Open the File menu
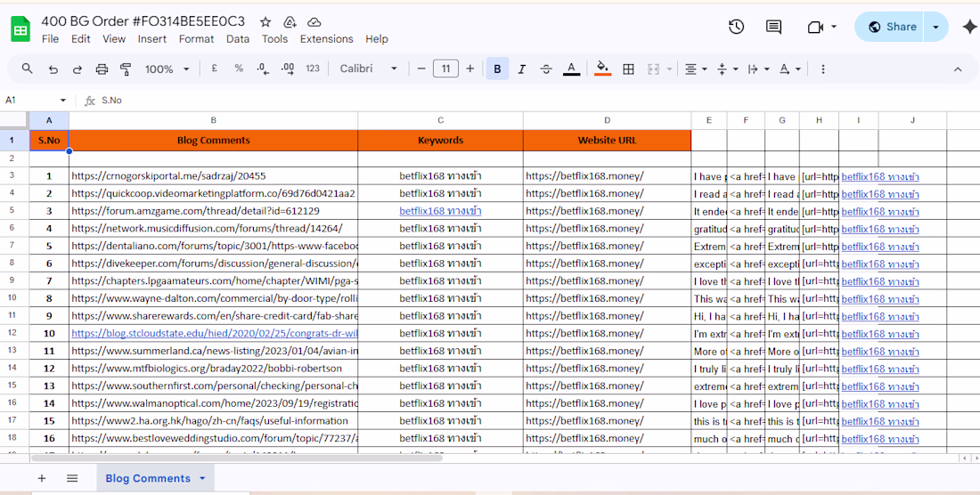This screenshot has width=980, height=495. coord(50,38)
